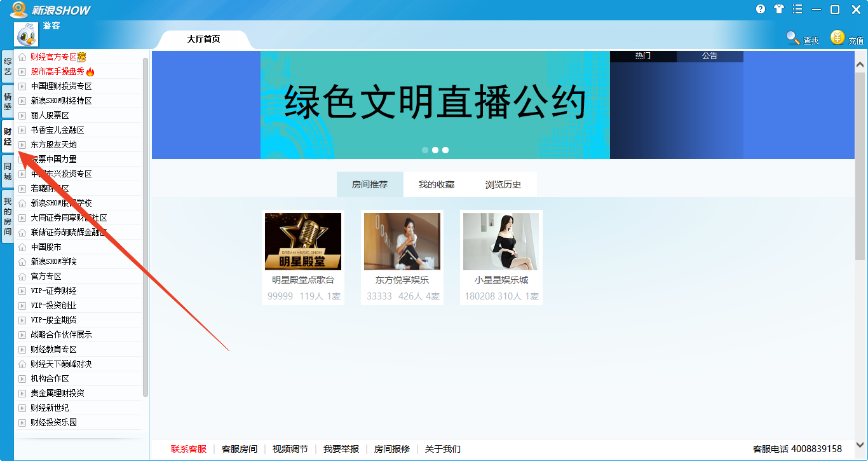Switch to the 热门 hot tab
Screen dimensions: 868x461
(x=643, y=56)
